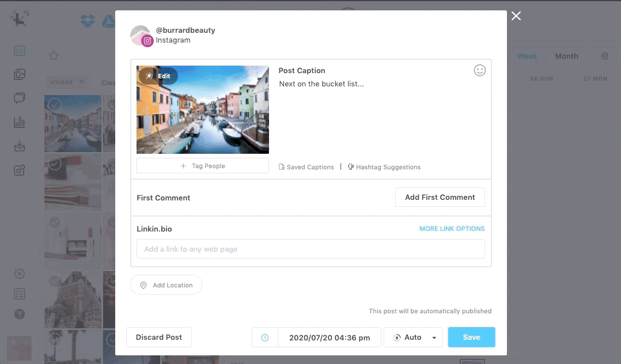Open Conversations sidebar icon
This screenshot has height=364, width=621.
(x=20, y=98)
